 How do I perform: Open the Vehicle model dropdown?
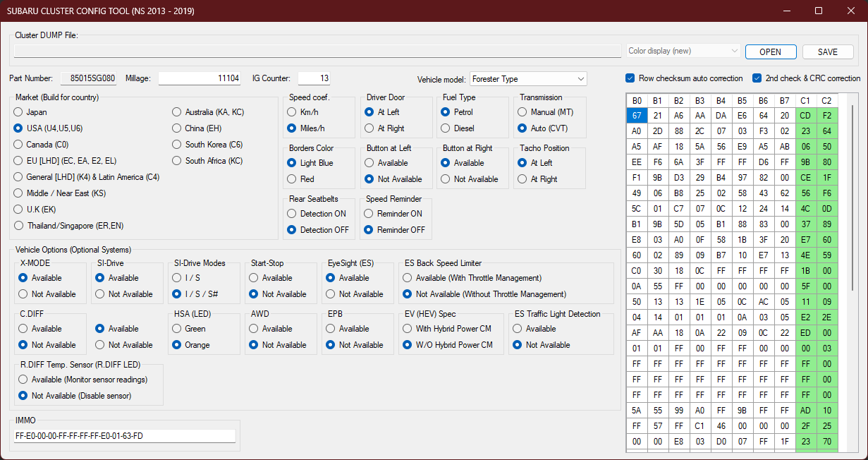527,79
